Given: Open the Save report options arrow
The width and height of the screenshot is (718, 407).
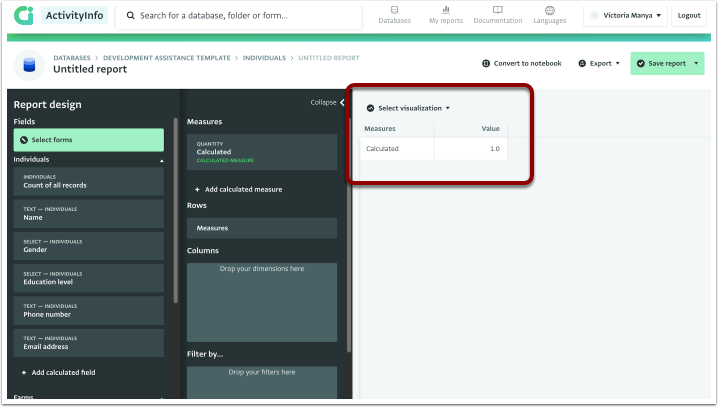Looking at the screenshot, I should (696, 64).
